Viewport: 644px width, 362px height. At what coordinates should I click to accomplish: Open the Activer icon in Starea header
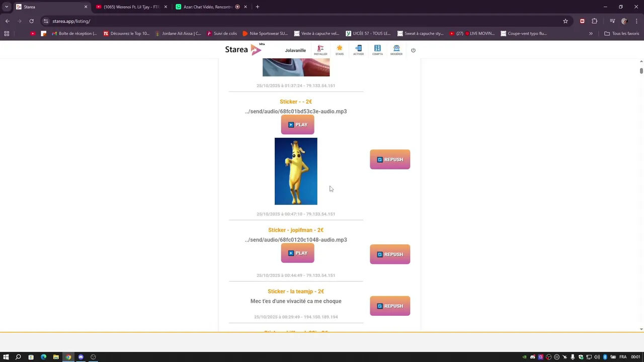pos(358,50)
